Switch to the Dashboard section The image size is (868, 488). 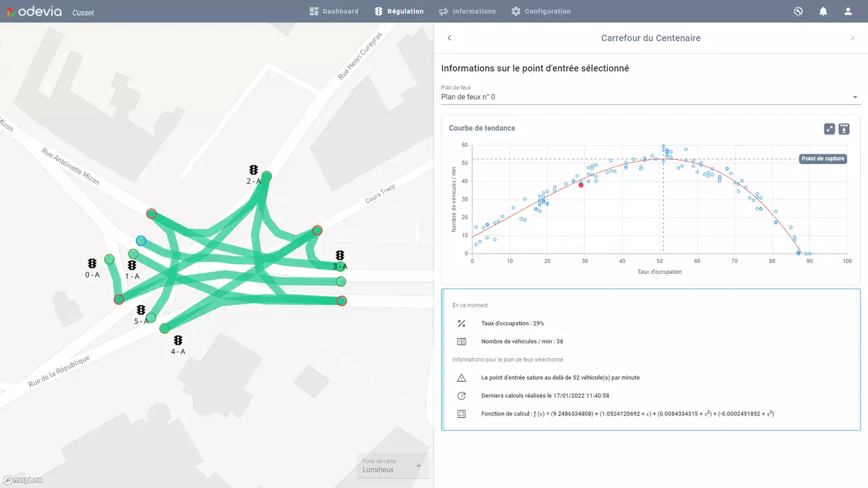pos(334,11)
